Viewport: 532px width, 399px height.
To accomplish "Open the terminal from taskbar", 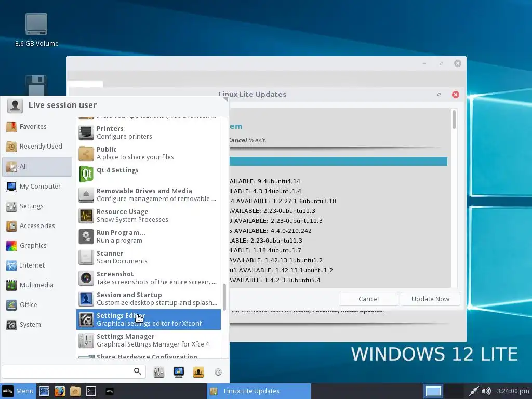I will pos(91,391).
